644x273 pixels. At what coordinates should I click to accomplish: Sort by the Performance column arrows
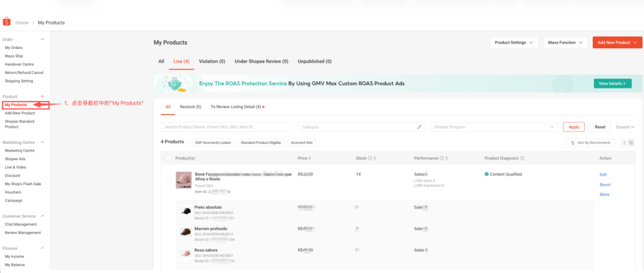tap(447, 158)
